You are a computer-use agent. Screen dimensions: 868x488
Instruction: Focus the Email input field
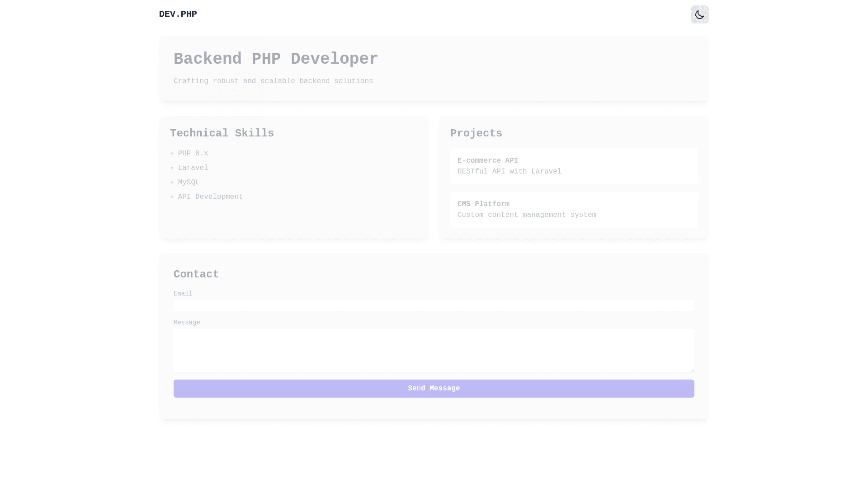pos(434,305)
